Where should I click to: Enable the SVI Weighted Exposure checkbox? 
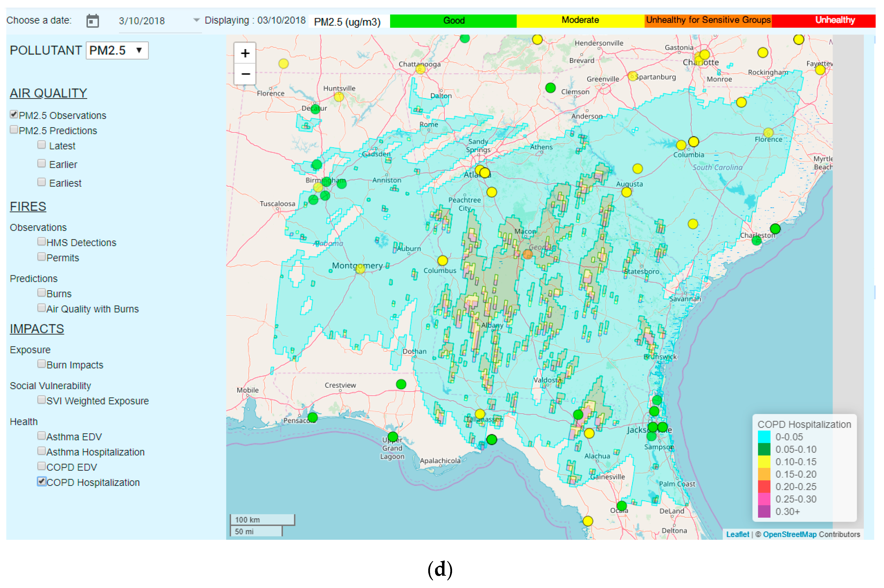(42, 400)
